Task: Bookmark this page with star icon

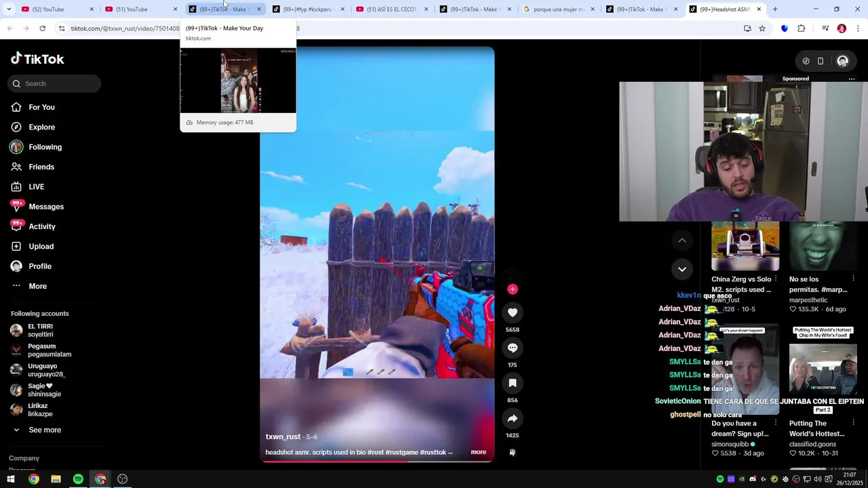Action: pyautogui.click(x=762, y=28)
